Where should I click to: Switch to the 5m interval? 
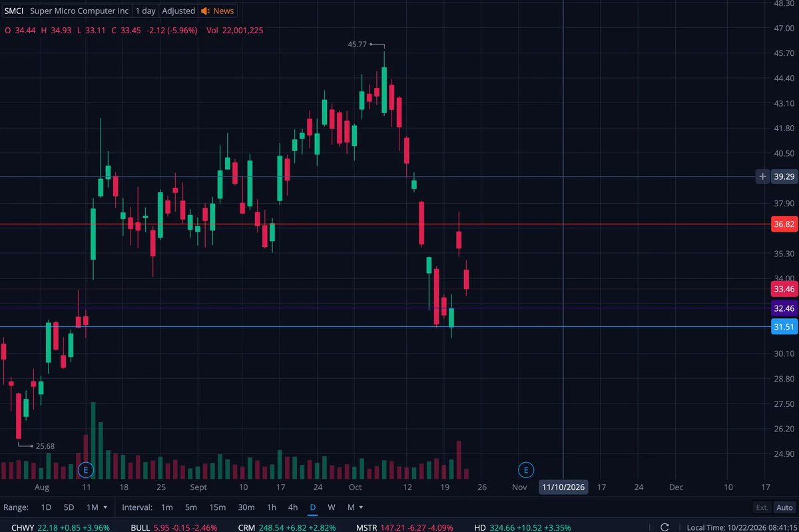pos(191,507)
